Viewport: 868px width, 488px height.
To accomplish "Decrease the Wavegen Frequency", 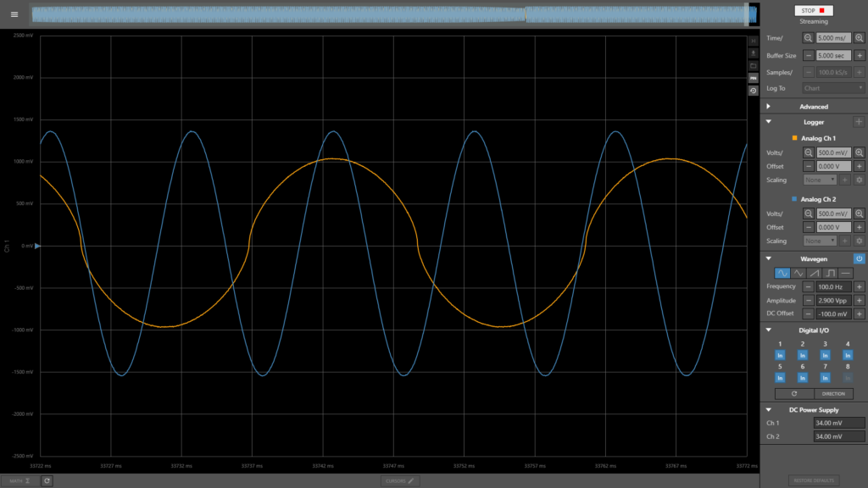I will tap(808, 286).
